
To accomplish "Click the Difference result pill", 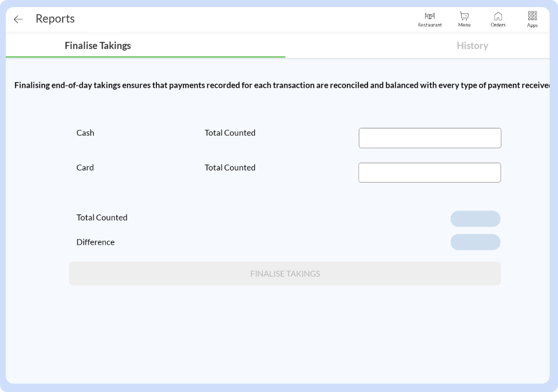I will (x=475, y=242).
